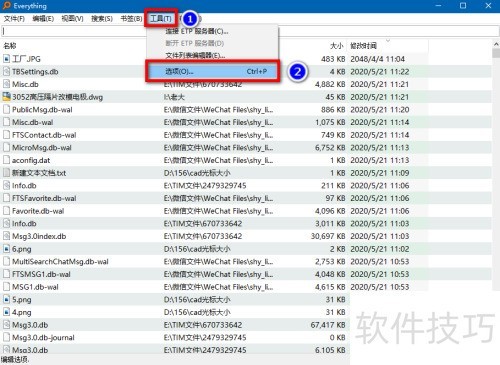Select file name Msg3.0.db-journal
500x365 pixels.
(43, 338)
